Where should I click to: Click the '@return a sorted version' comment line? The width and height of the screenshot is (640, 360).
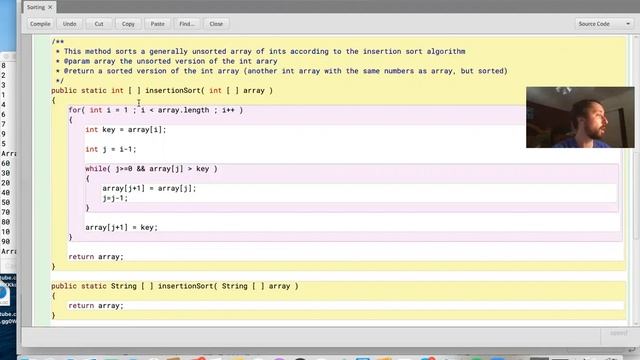282,71
